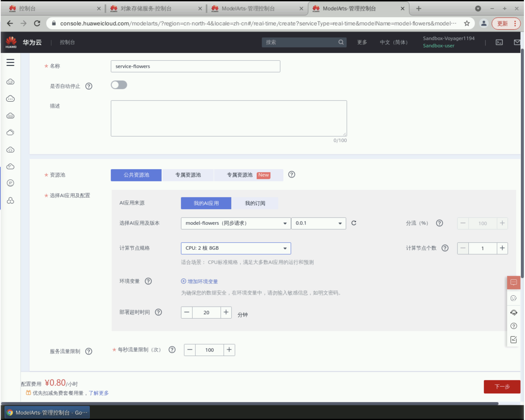This screenshot has width=525, height=420.
Task: Open the hamburger navigation menu
Action: coord(10,63)
